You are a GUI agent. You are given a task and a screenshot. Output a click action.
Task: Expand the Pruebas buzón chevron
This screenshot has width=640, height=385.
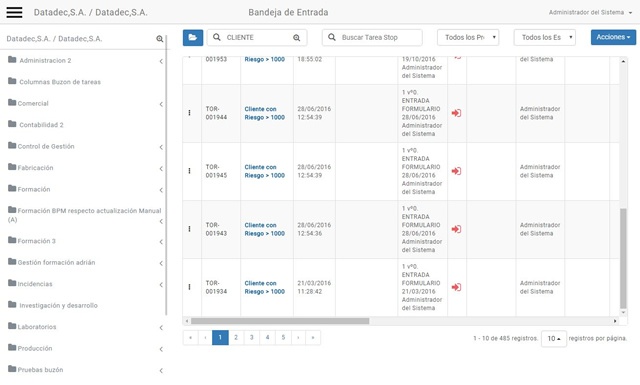click(x=161, y=371)
